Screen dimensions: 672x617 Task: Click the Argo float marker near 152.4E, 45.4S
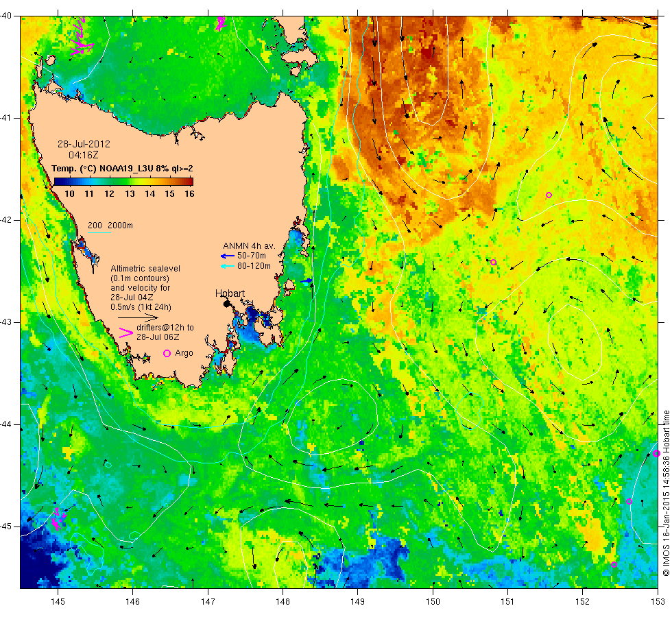coord(614,564)
